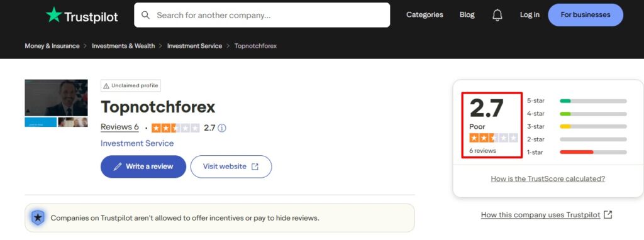The image size is (644, 240).
Task: Click the For businesses button
Action: [x=586, y=15]
